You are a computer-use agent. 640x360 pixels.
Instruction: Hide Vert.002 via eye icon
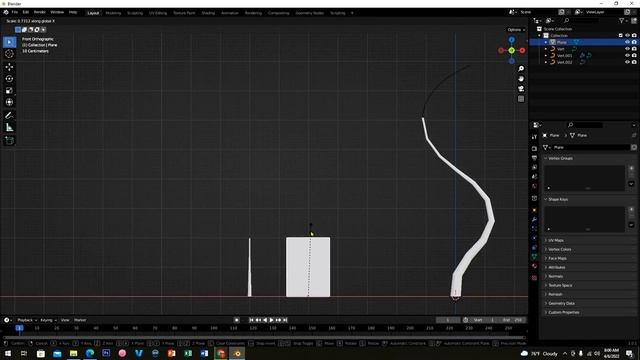pyautogui.click(x=627, y=62)
